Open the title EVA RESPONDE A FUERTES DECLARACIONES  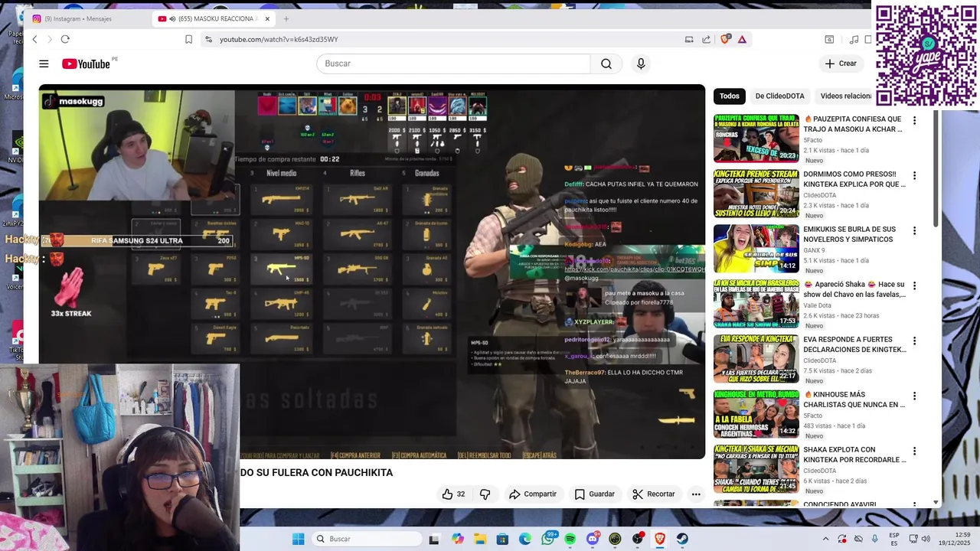click(854, 344)
